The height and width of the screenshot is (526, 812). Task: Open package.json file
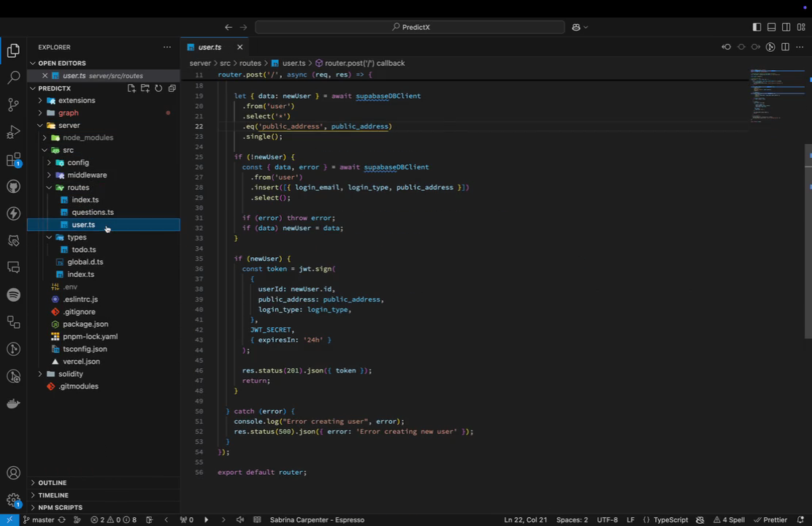pyautogui.click(x=104, y=324)
